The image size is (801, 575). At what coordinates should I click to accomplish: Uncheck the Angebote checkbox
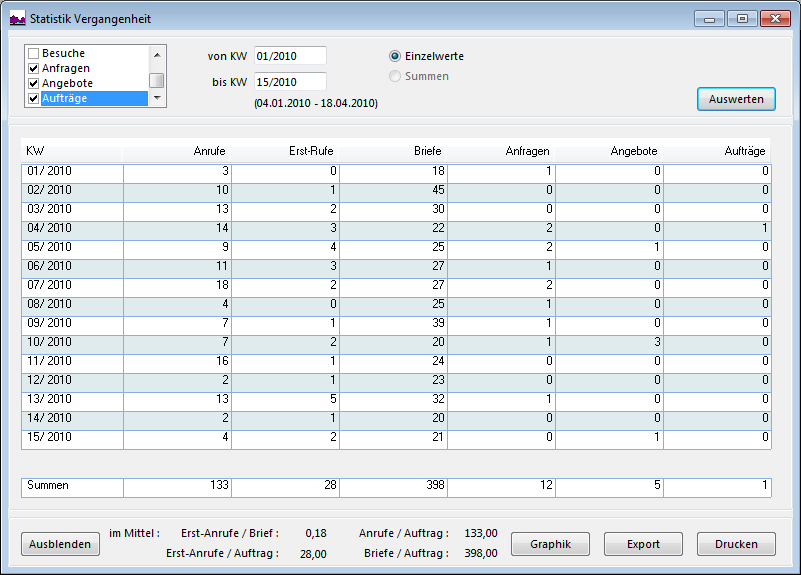33,84
